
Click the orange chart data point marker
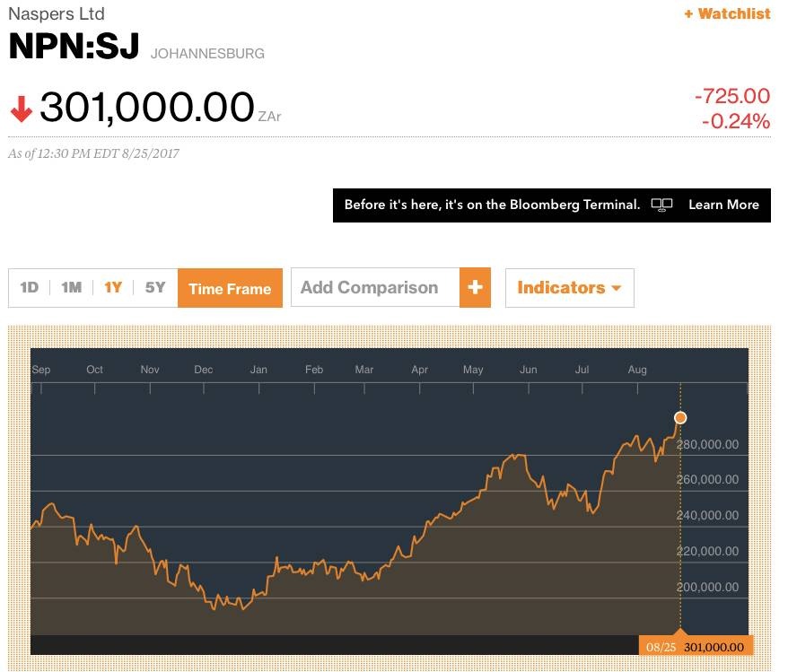680,417
